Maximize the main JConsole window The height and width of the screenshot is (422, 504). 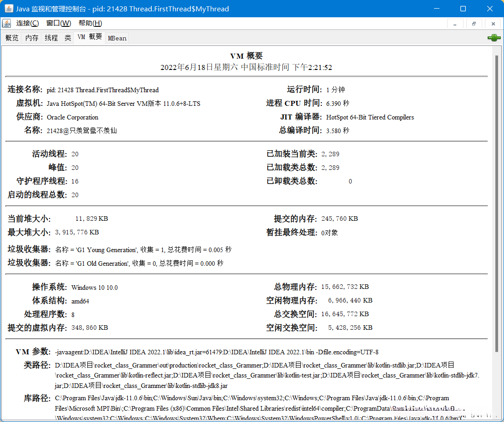pyautogui.click(x=463, y=9)
